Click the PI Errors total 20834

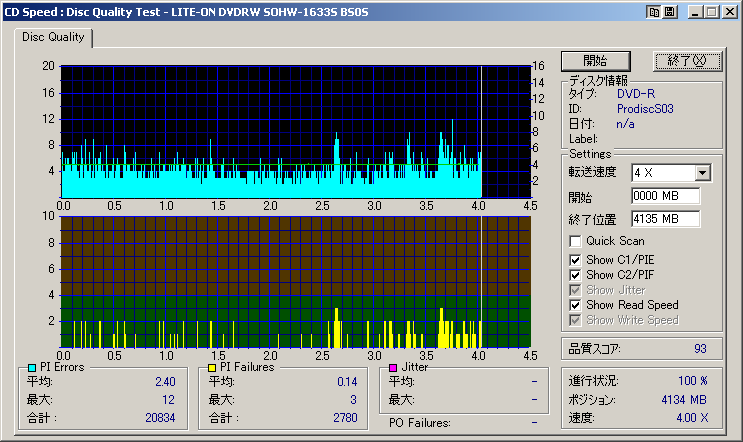tap(160, 418)
